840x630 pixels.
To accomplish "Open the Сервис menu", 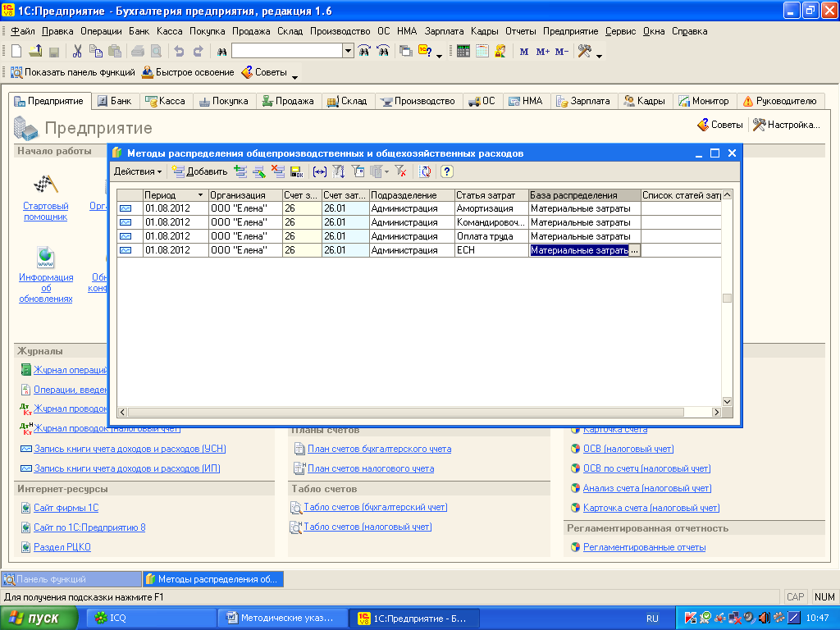I will click(620, 31).
